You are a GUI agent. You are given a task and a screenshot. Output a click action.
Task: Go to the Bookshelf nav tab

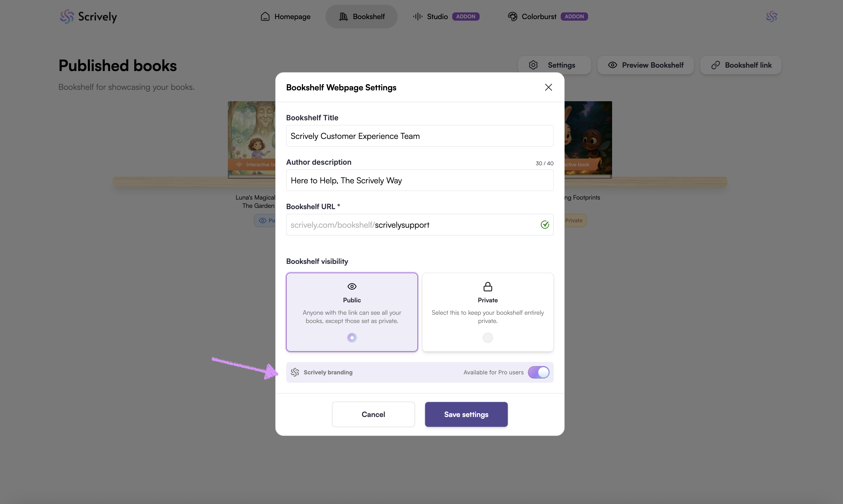click(x=362, y=16)
